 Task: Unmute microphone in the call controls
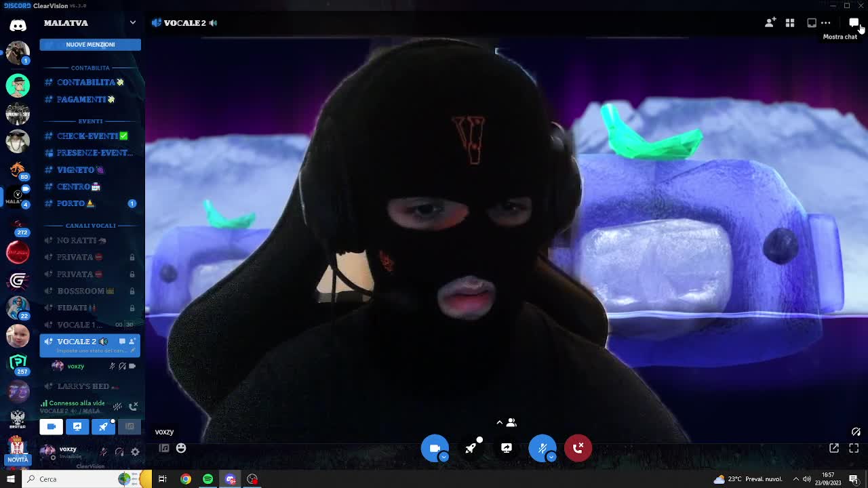point(542,448)
